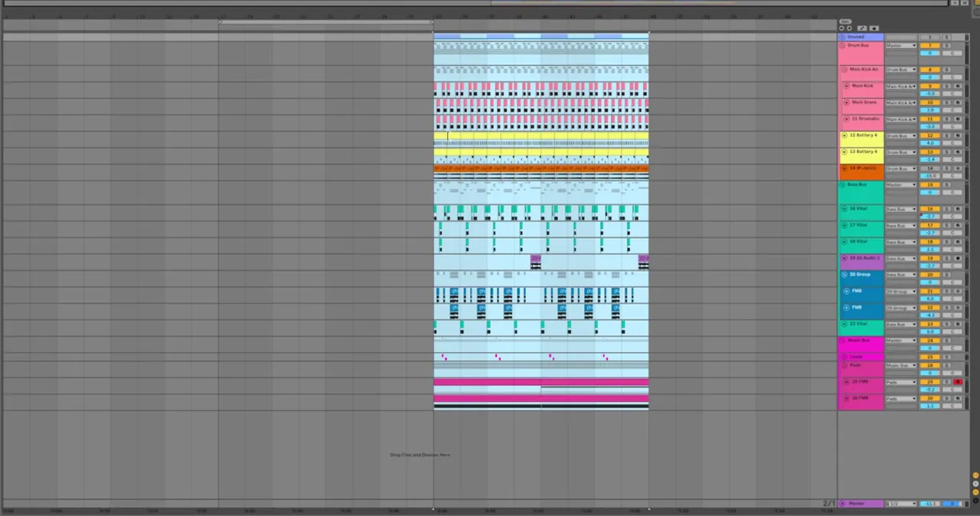This screenshot has width=980, height=516.
Task: Arm the FM8 track numbered 21
Action: click(958, 291)
